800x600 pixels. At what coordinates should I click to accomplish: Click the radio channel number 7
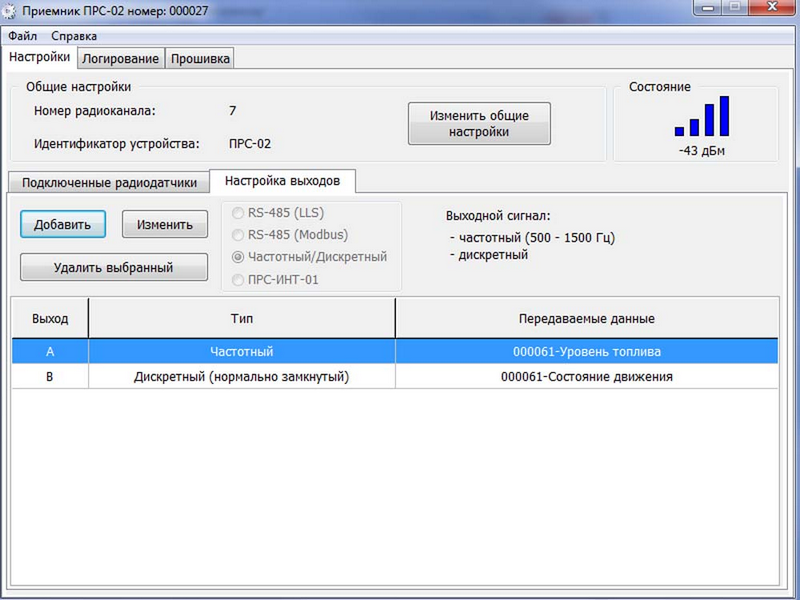click(x=233, y=111)
